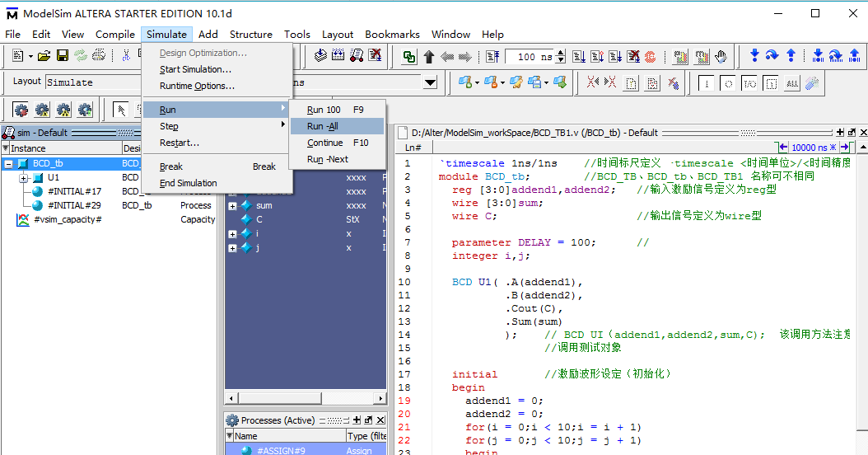Click the red Stop sign icon
This screenshot has height=455, width=868.
pyautogui.click(x=651, y=57)
